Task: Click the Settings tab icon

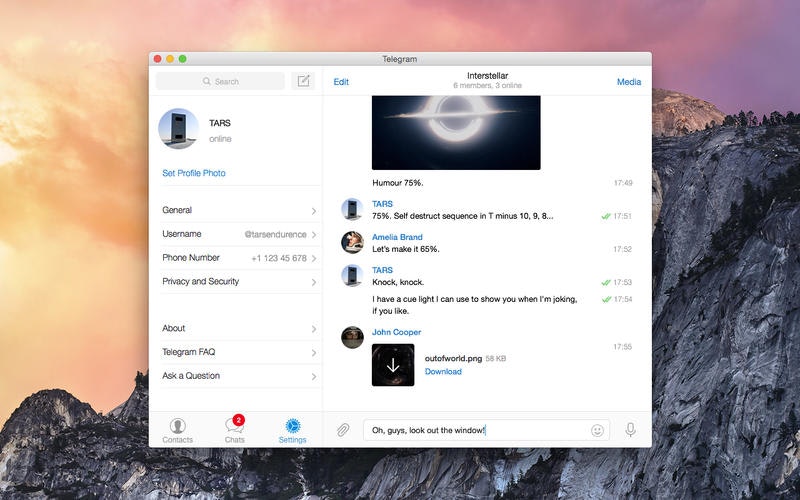Action: 292,431
